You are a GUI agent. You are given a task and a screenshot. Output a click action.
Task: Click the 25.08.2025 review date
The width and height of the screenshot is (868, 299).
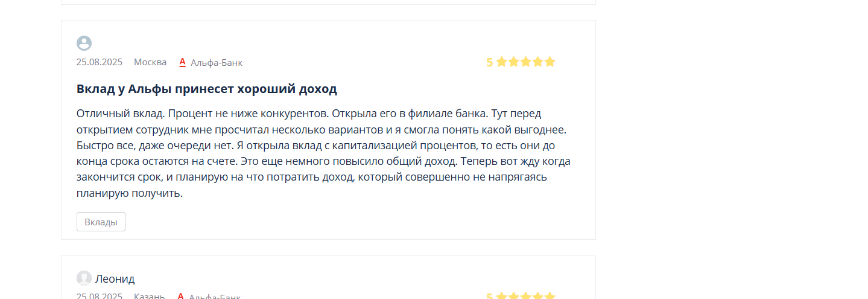[100, 62]
